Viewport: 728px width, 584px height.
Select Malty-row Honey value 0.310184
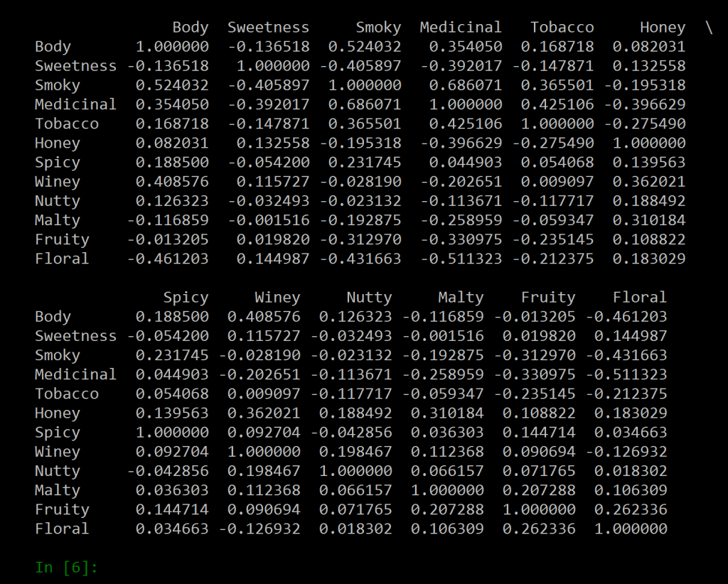tap(649, 220)
